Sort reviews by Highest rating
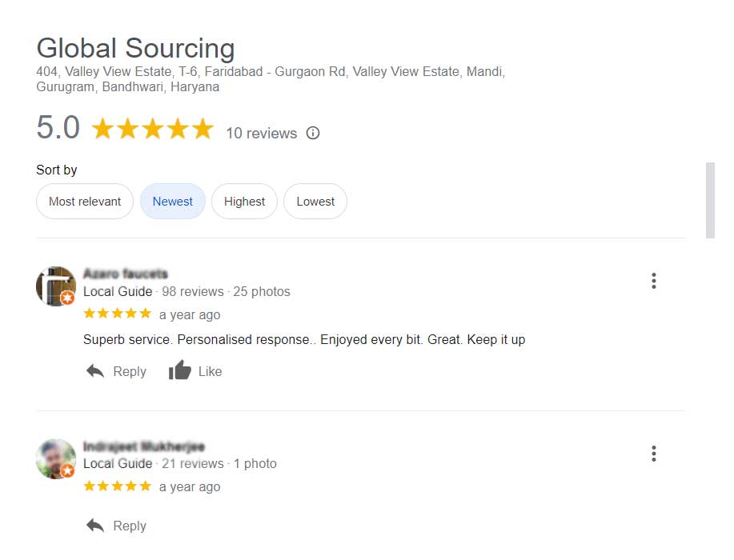734x560 pixels. [x=244, y=202]
